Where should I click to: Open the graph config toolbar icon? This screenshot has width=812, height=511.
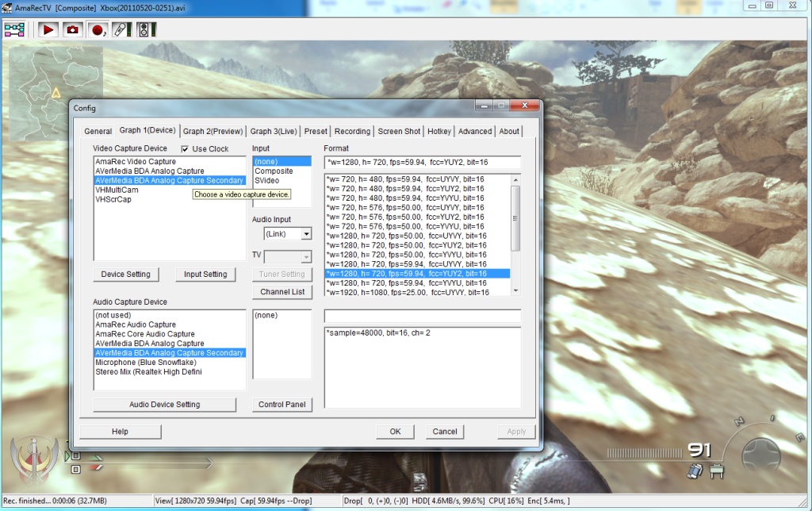click(14, 29)
